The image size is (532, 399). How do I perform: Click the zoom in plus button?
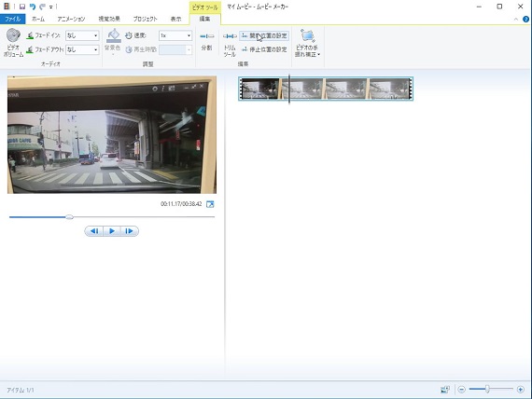(521, 390)
